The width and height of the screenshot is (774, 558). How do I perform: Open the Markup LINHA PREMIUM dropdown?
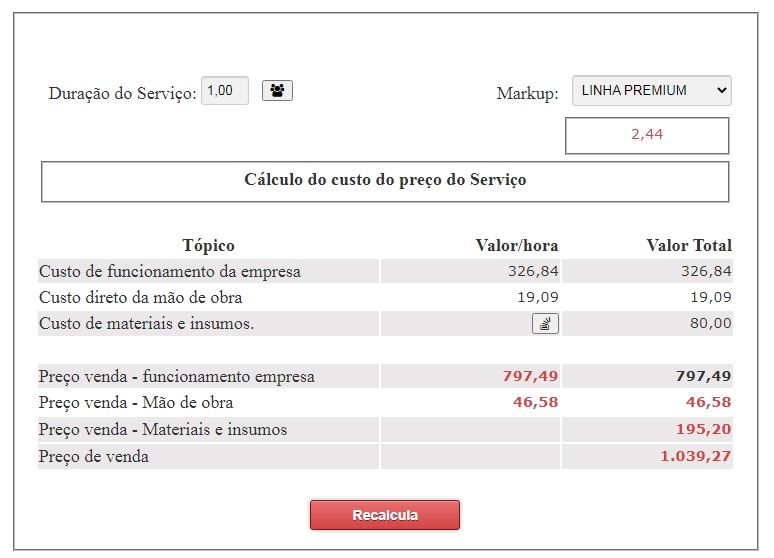point(651,91)
